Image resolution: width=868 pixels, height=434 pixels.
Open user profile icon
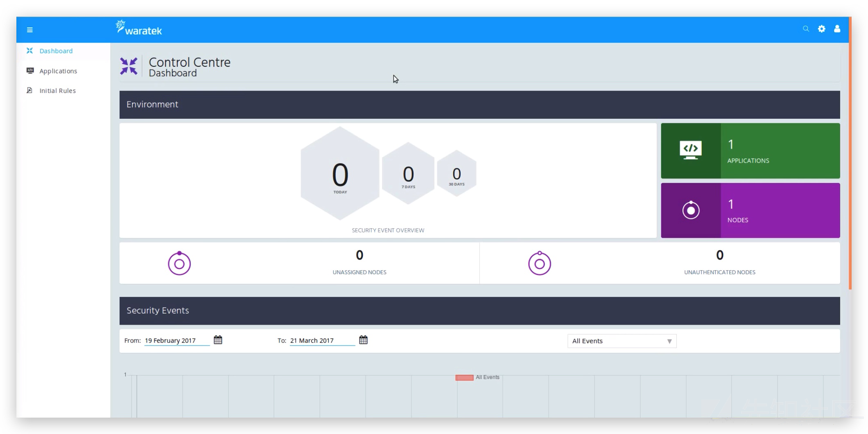[837, 29]
